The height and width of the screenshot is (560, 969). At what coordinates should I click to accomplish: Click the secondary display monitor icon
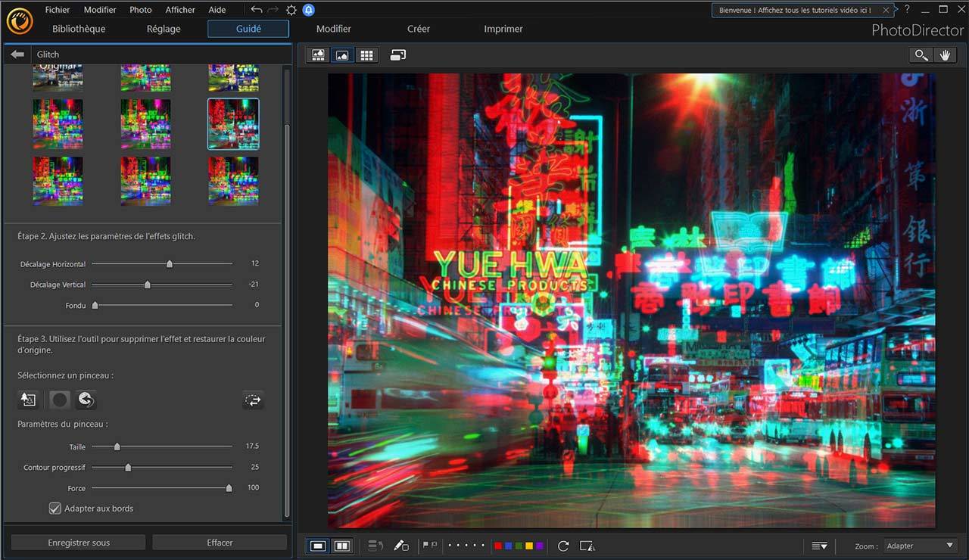click(x=398, y=55)
